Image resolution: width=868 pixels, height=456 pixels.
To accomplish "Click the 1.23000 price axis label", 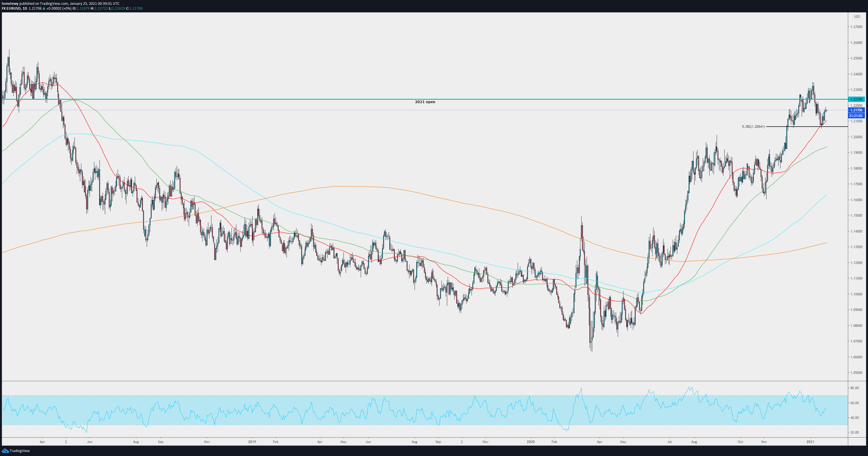I will (x=856, y=90).
